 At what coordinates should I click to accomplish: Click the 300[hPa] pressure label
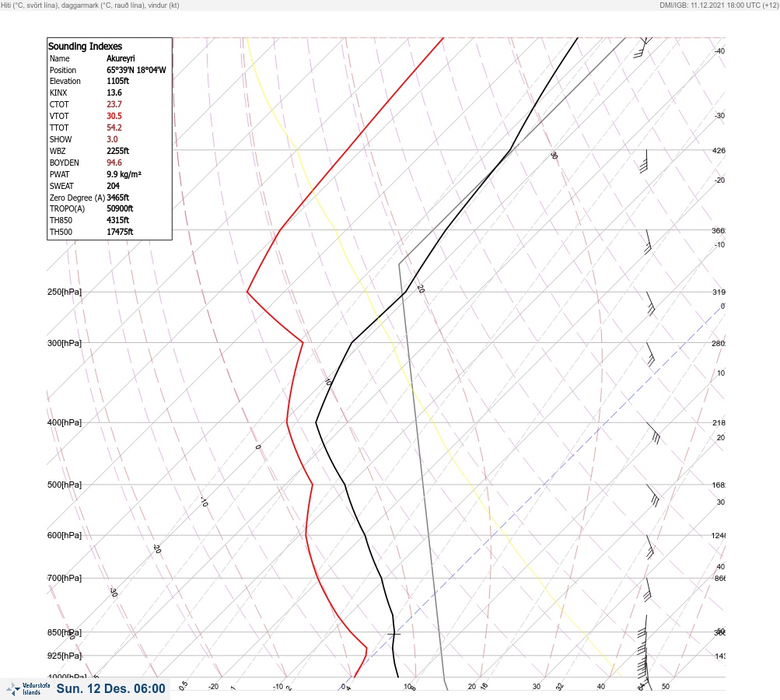tap(65, 343)
